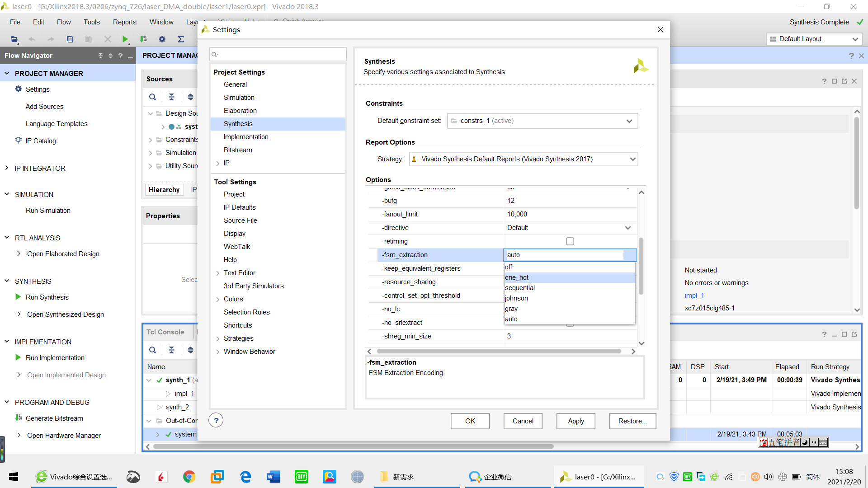Screen dimensions: 868x488
Task: Expand the Colors settings node
Action: point(218,299)
